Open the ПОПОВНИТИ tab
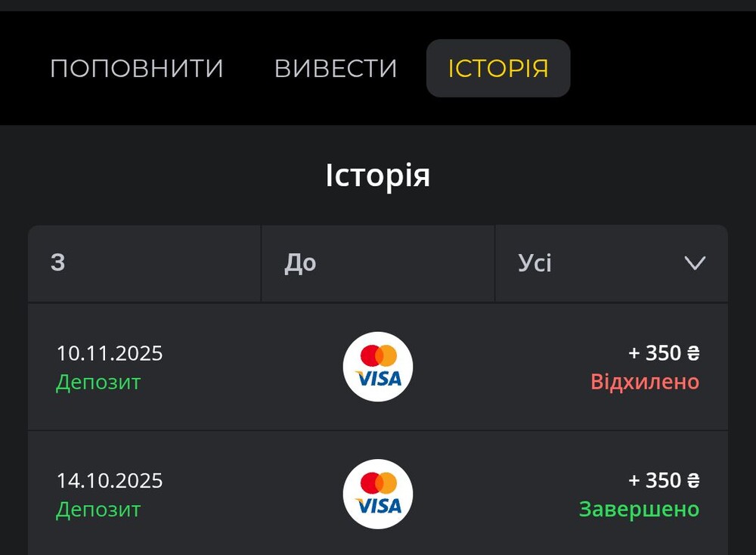This screenshot has width=756, height=555. click(x=137, y=69)
